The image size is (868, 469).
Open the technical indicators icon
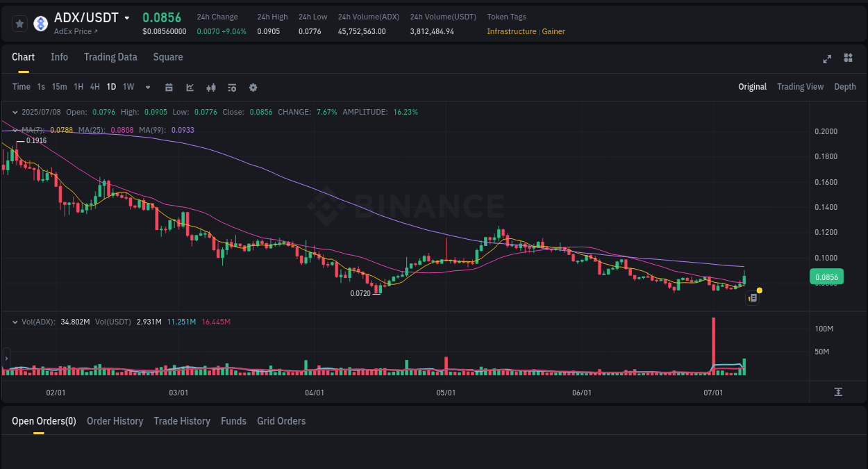(231, 87)
